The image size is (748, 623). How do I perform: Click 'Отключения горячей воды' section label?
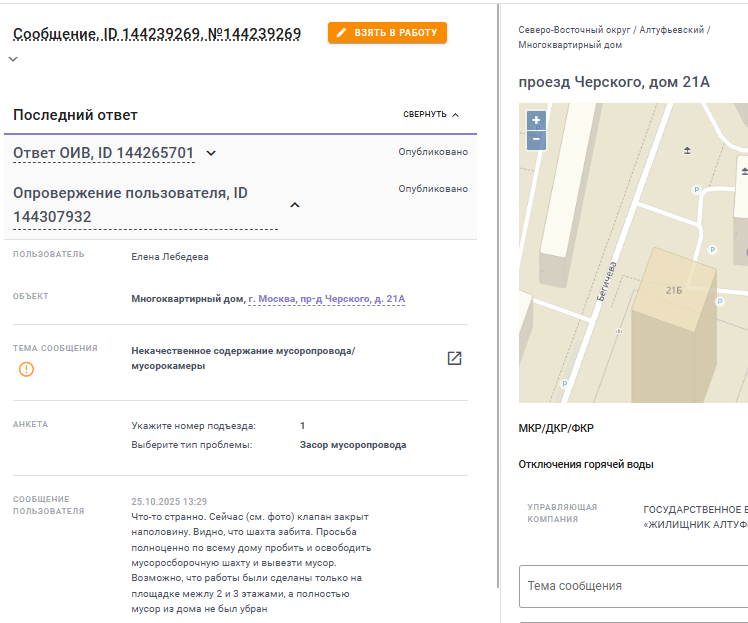point(586,465)
